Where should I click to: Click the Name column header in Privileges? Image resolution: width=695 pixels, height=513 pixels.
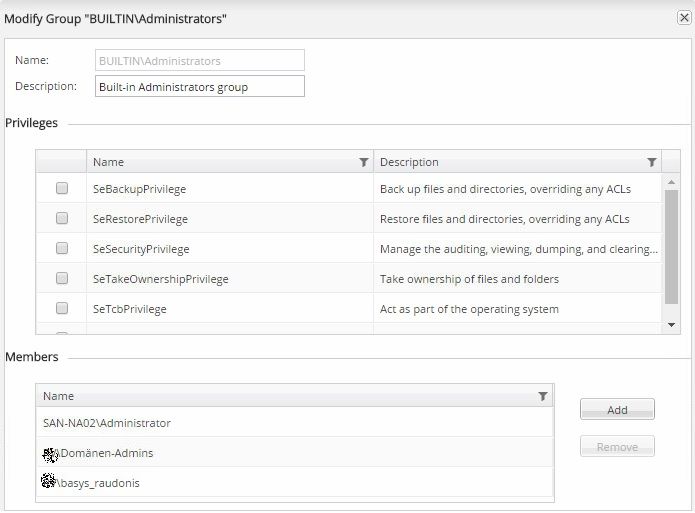[220, 162]
